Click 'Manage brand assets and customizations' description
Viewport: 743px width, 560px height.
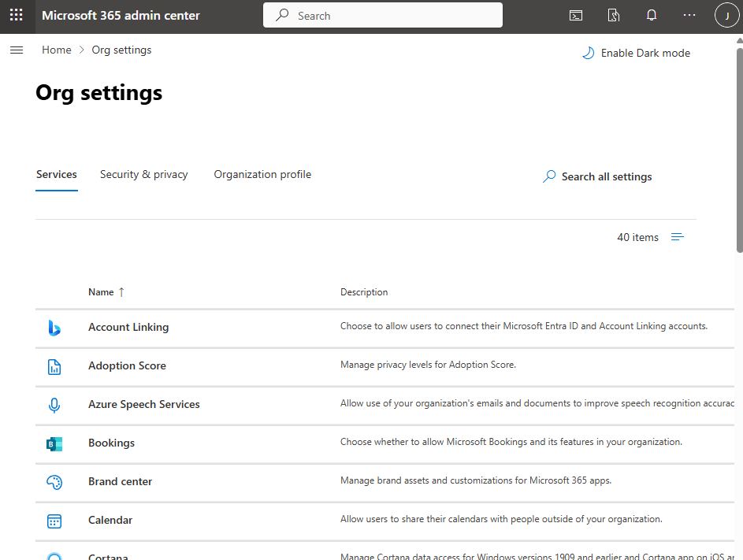pos(476,480)
